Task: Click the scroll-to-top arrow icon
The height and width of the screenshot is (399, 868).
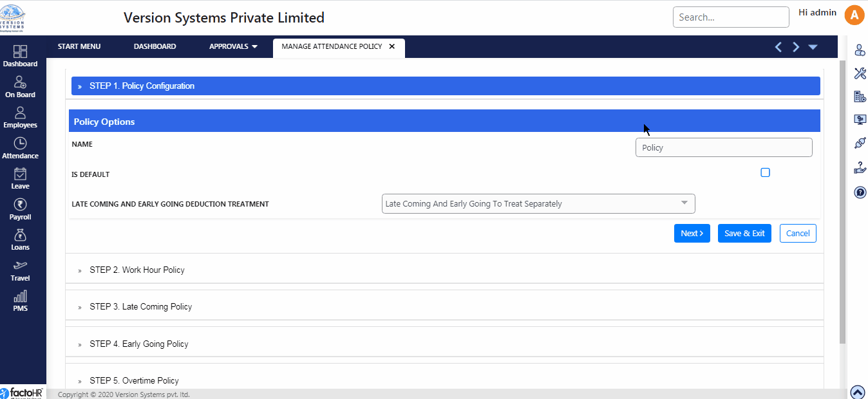Action: [857, 392]
